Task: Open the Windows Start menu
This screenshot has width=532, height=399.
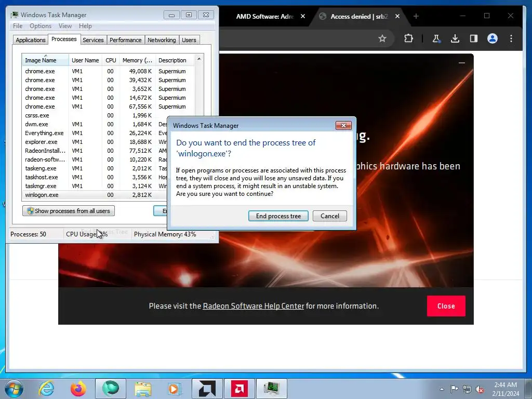Action: click(x=14, y=389)
